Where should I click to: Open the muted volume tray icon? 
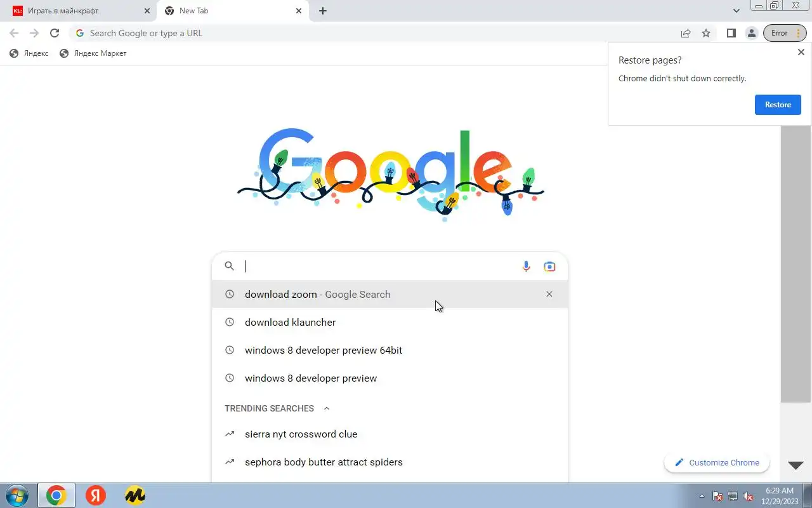pyautogui.click(x=748, y=496)
